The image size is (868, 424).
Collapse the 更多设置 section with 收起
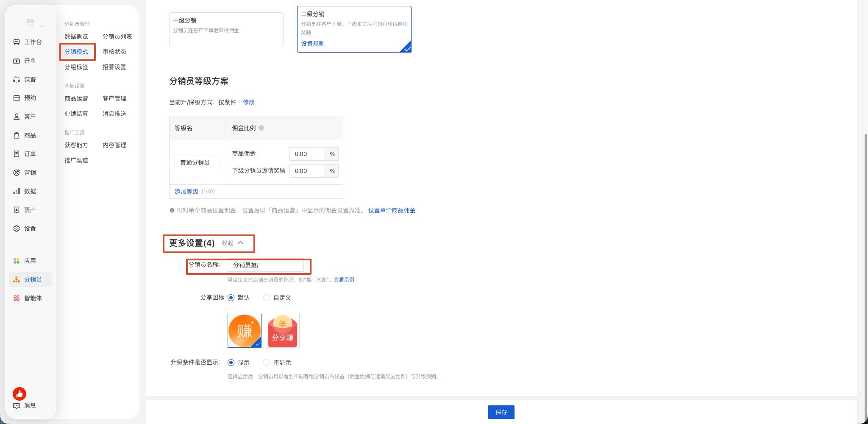pyautogui.click(x=233, y=243)
